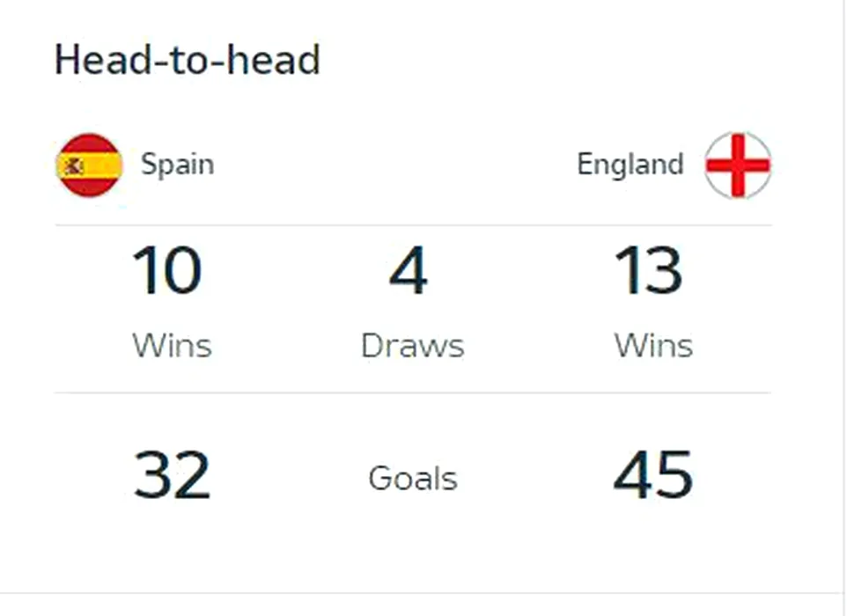Select the Spain team name
The width and height of the screenshot is (847, 616).
tap(178, 165)
